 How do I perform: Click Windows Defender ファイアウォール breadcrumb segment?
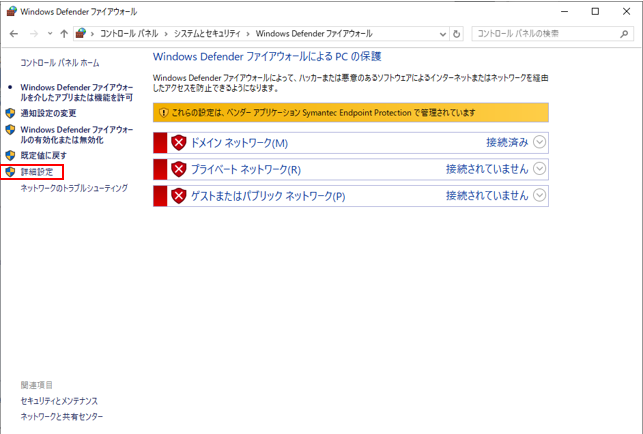pos(314,34)
